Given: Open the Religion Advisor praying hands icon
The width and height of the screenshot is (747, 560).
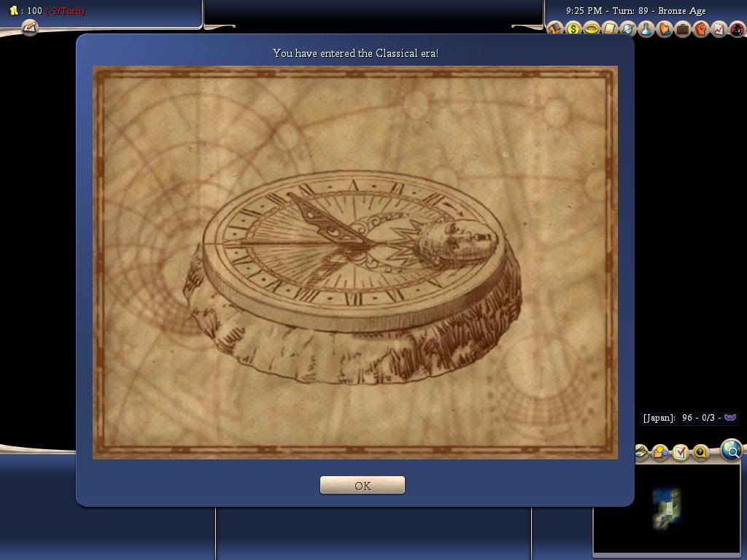Looking at the screenshot, I should (664, 28).
